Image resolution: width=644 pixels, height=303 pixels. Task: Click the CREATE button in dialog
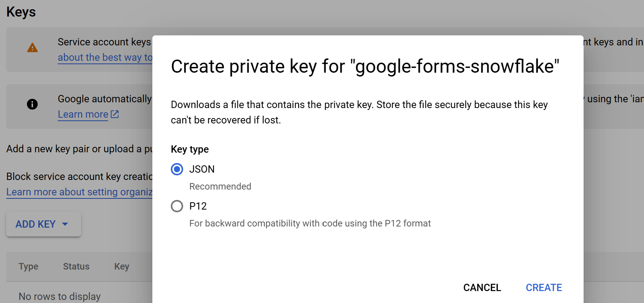pyautogui.click(x=544, y=288)
